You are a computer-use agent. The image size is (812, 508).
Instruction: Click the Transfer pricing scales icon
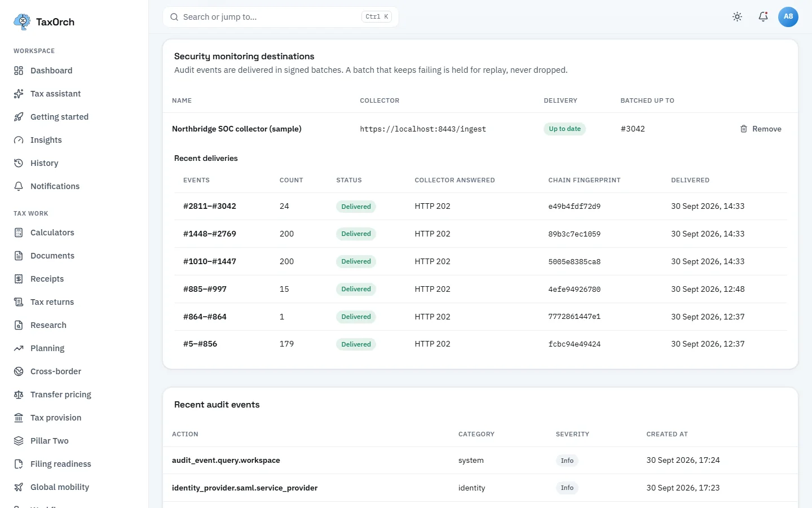point(19,395)
